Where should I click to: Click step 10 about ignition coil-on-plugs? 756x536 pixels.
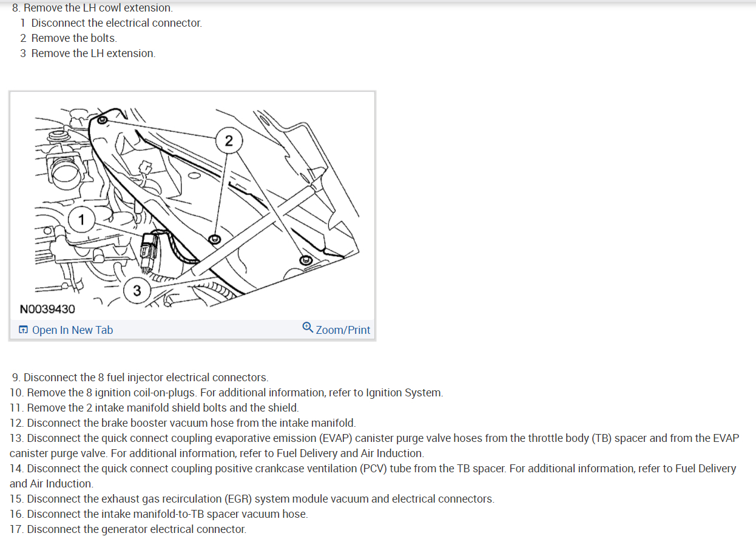(226, 393)
